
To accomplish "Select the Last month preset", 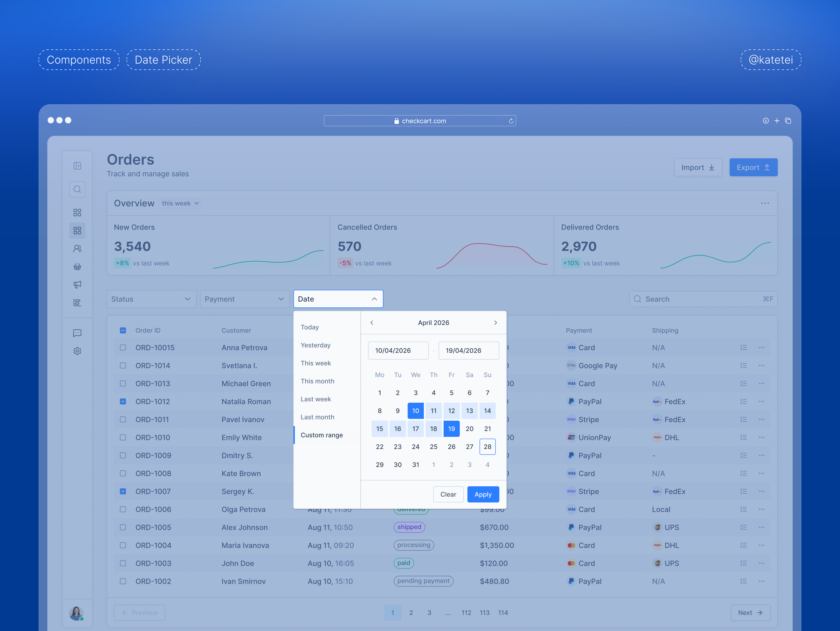I will [318, 417].
